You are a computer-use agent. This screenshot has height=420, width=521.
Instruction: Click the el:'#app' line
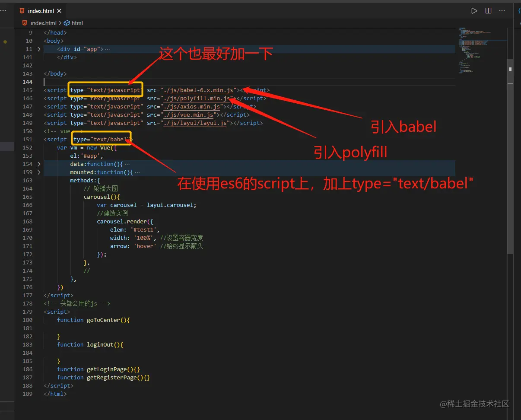[x=87, y=156]
